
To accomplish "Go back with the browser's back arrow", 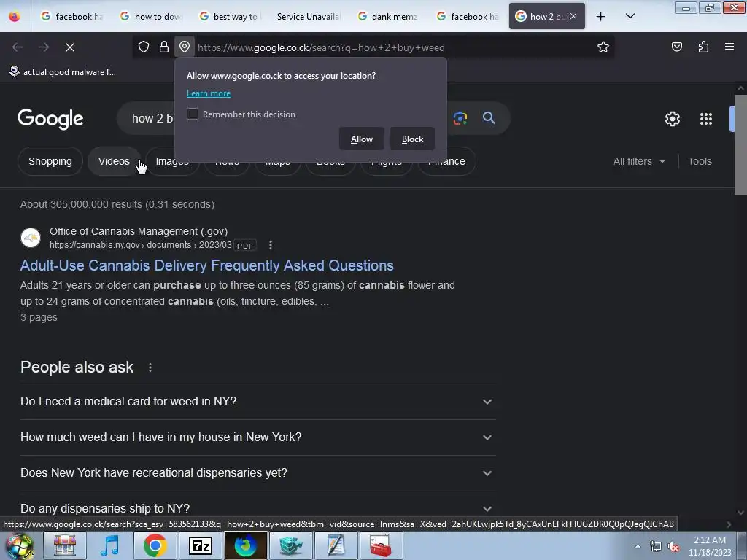I will tap(18, 47).
